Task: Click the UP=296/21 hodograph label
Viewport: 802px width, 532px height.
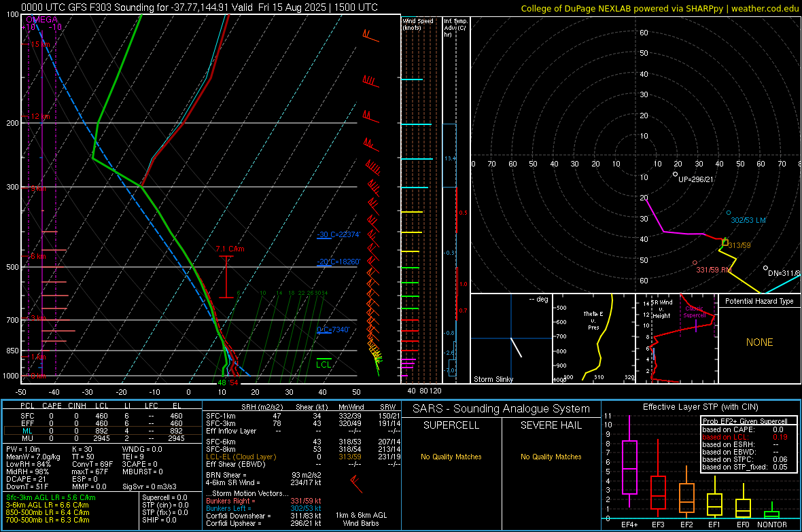Action: (695, 179)
